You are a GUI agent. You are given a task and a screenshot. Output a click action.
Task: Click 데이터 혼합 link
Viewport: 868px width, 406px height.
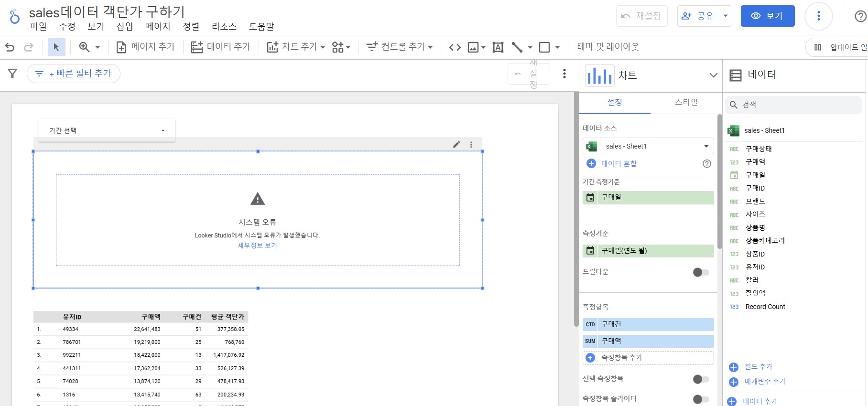[x=619, y=163]
